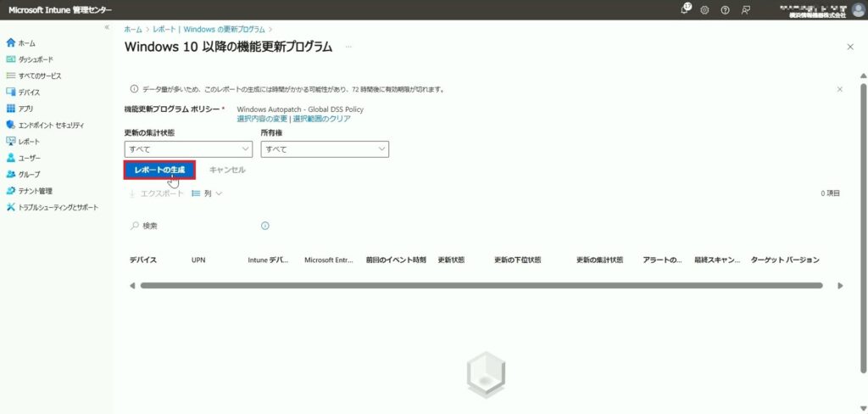Sort by the 更新の下位状態 column header

click(x=518, y=260)
